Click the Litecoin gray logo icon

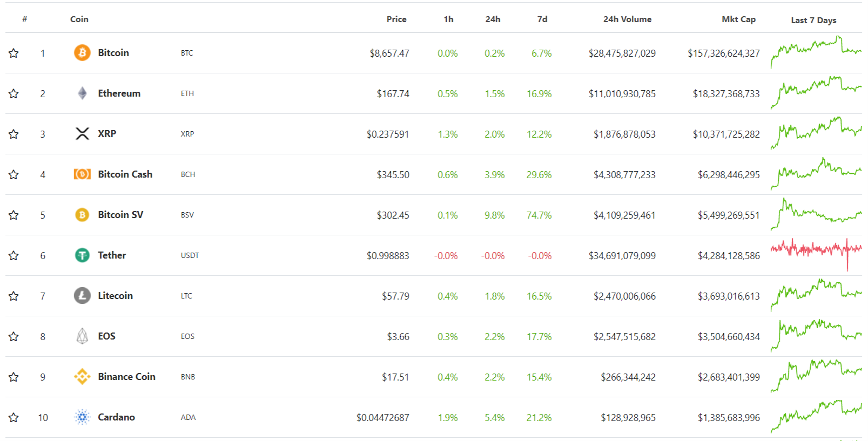pyautogui.click(x=82, y=296)
